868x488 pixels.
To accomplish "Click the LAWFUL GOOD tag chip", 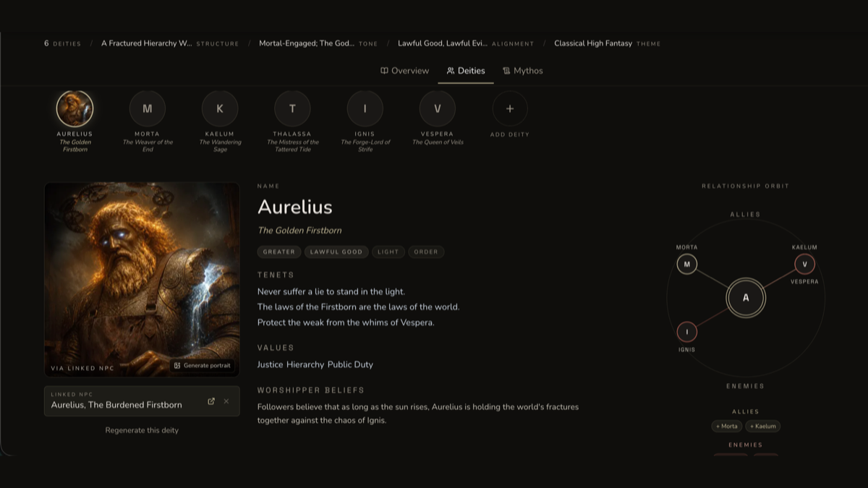I will pos(336,252).
